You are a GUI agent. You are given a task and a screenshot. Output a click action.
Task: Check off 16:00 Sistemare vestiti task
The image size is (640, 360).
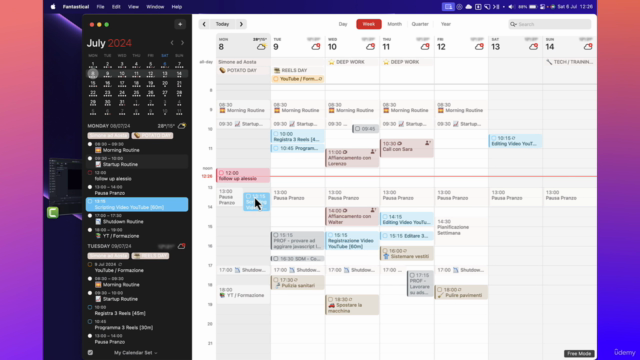385,251
